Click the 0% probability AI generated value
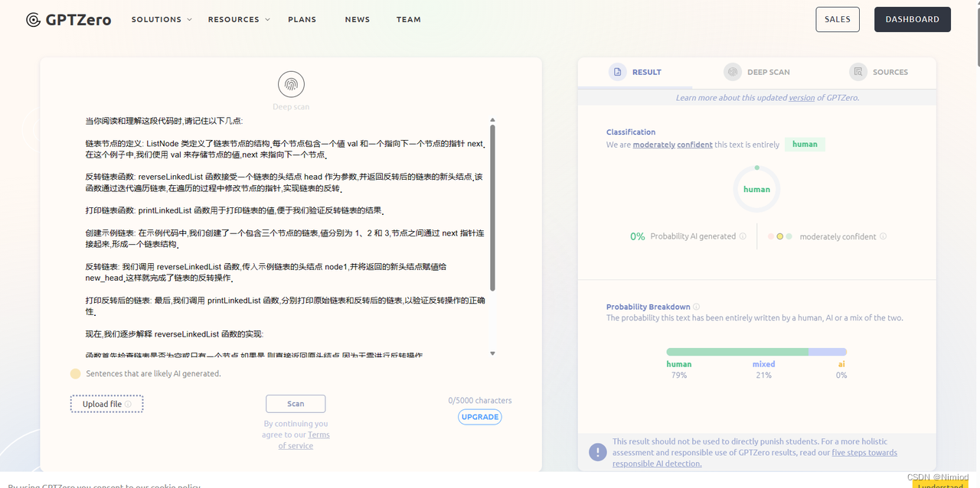This screenshot has width=980, height=488. click(x=638, y=236)
